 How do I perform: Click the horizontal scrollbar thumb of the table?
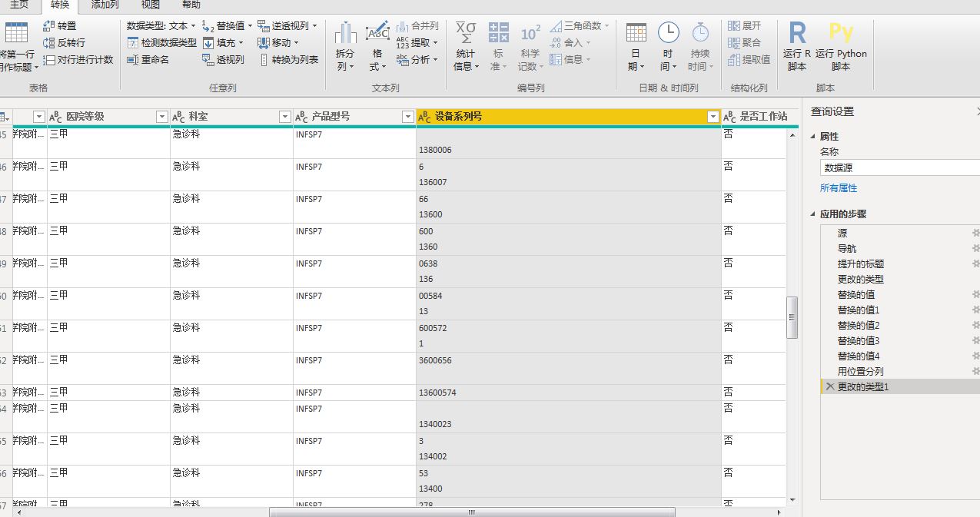pos(471,512)
